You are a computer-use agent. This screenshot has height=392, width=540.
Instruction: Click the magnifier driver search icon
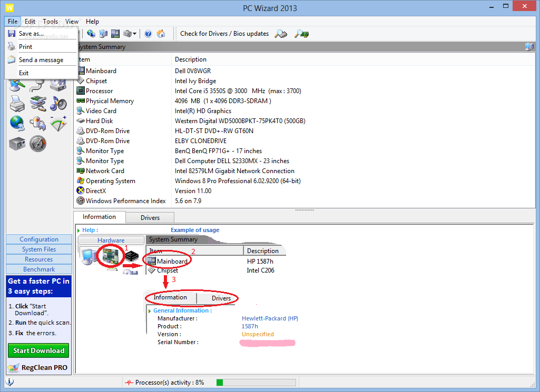tap(281, 34)
